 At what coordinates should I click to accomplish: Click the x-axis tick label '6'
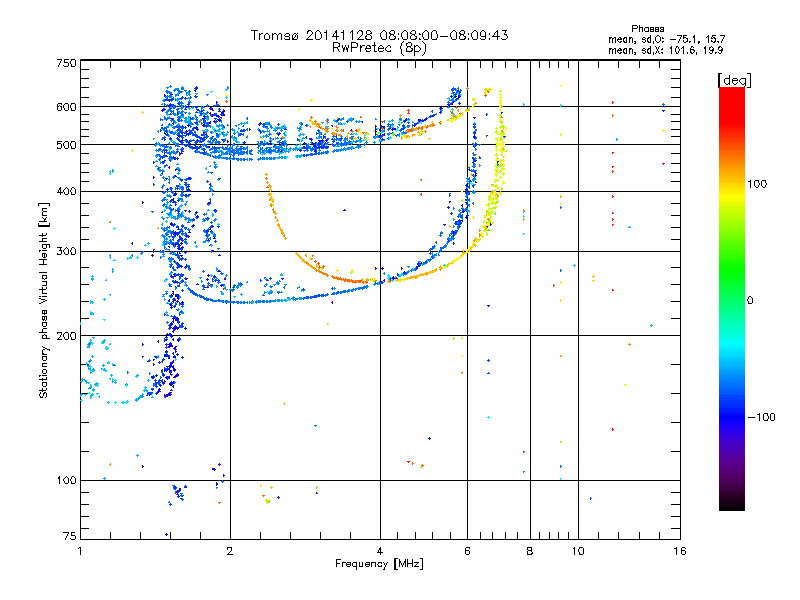pyautogui.click(x=467, y=551)
